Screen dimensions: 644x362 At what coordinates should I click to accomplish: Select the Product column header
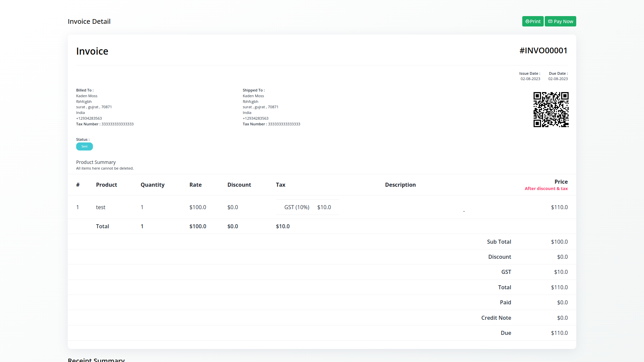point(106,185)
